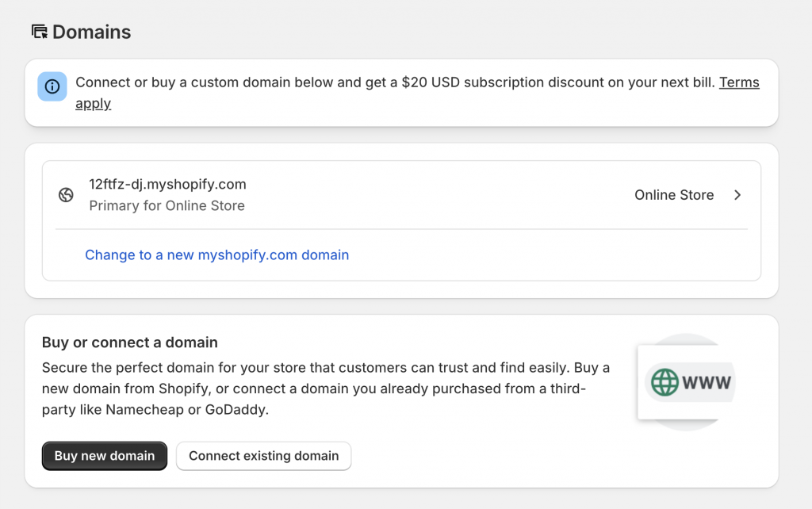Click the domain description paragraph text
Image resolution: width=812 pixels, height=509 pixels.
click(x=325, y=389)
